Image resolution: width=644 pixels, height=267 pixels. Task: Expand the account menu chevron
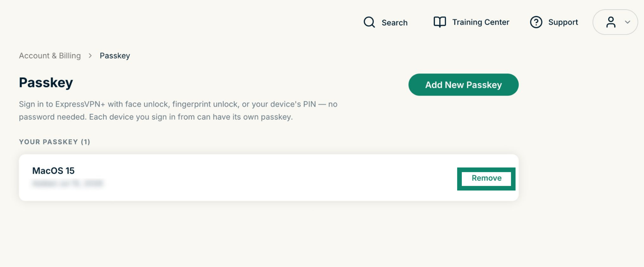click(x=627, y=22)
